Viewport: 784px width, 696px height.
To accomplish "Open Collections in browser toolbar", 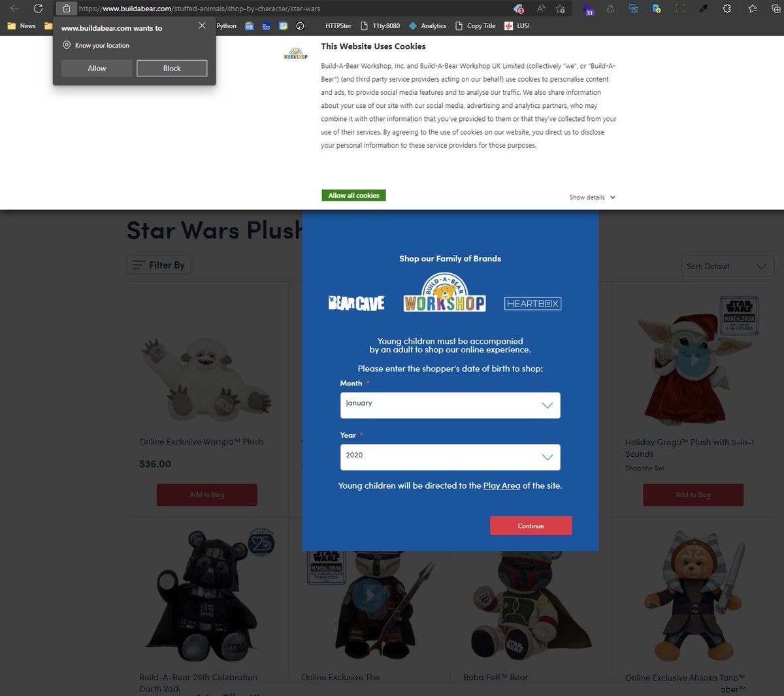I will pos(776,8).
